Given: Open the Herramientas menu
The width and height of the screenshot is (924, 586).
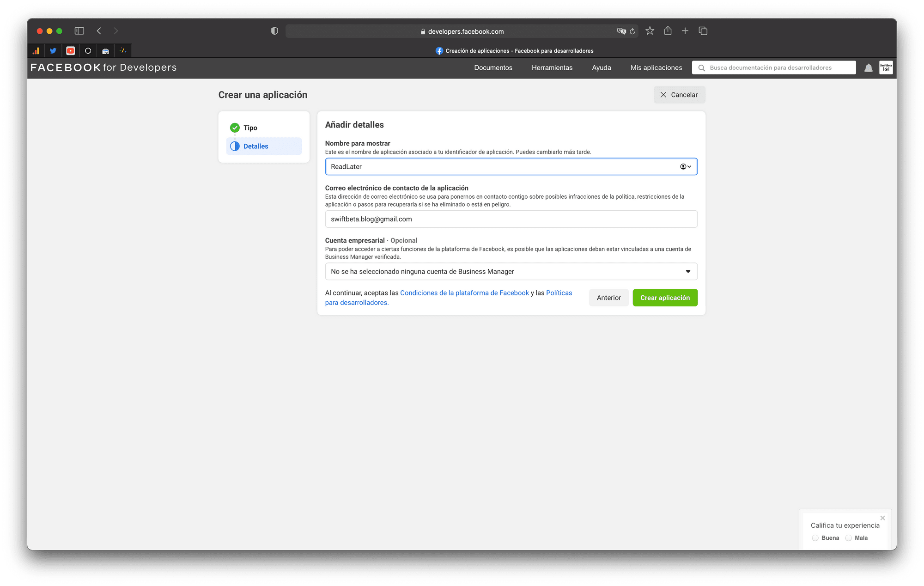Looking at the screenshot, I should coord(552,68).
